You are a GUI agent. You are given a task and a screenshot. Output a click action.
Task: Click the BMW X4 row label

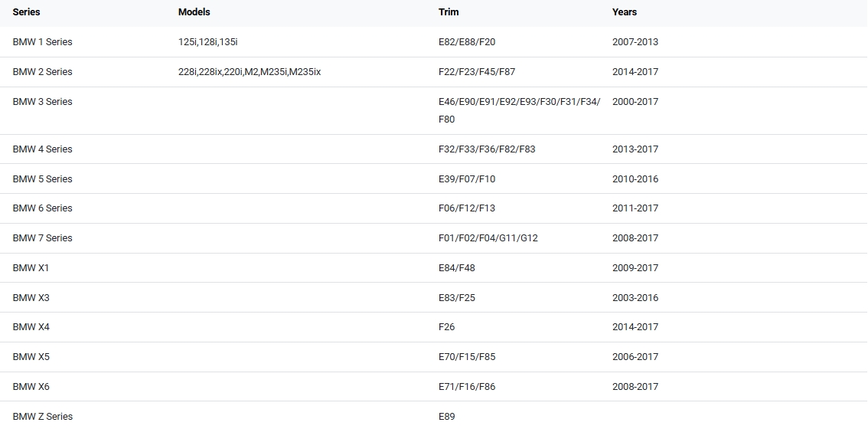pyautogui.click(x=31, y=327)
